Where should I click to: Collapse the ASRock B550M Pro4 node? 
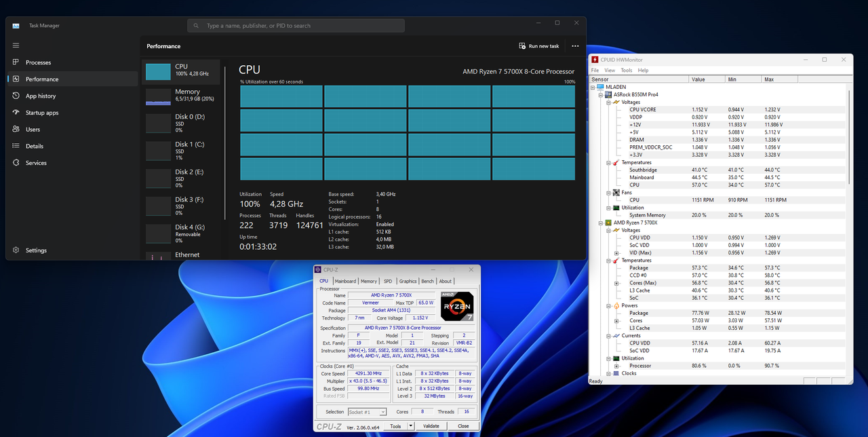coord(601,94)
